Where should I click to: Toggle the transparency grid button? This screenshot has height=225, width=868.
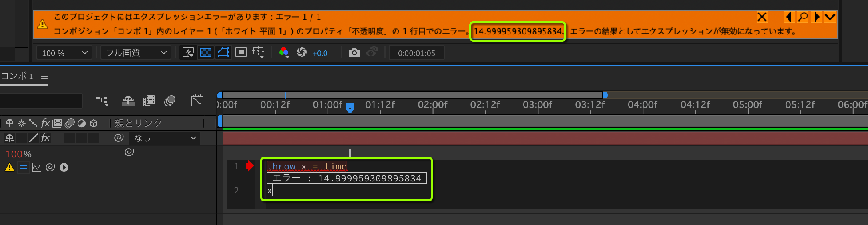(x=206, y=53)
